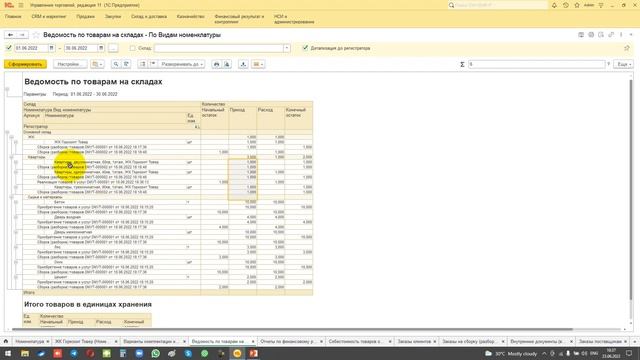Click the forward navigation arrow
The image size is (640, 360).
click(x=22, y=35)
